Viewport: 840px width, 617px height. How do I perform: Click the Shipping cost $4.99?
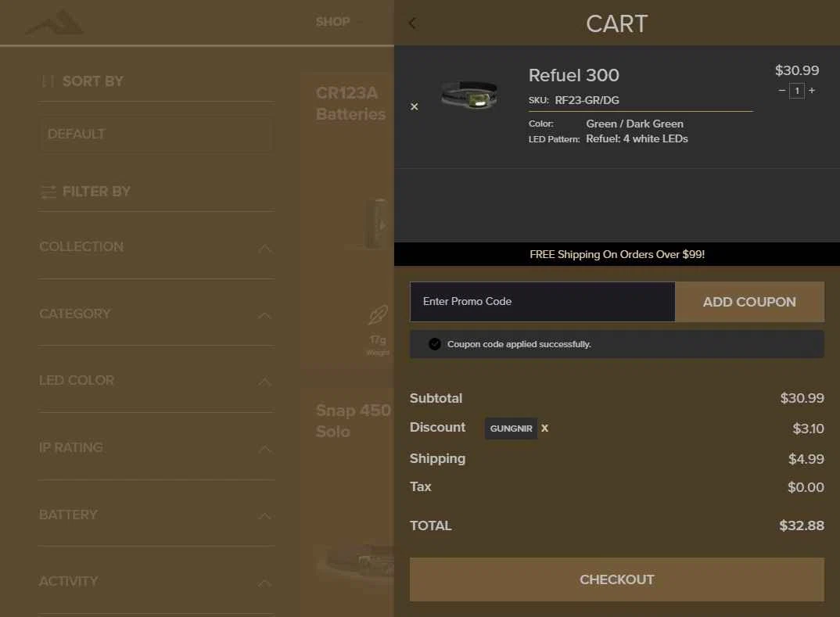pos(806,459)
